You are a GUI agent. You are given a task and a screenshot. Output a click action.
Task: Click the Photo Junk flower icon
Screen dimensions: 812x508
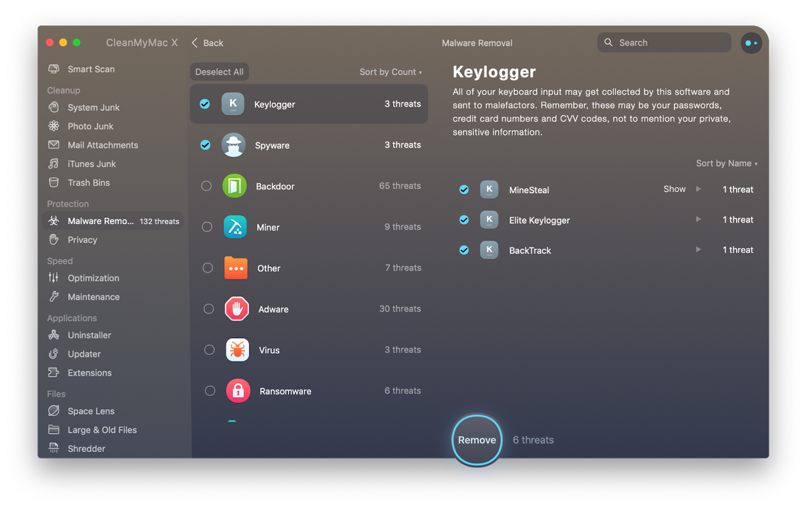(54, 126)
